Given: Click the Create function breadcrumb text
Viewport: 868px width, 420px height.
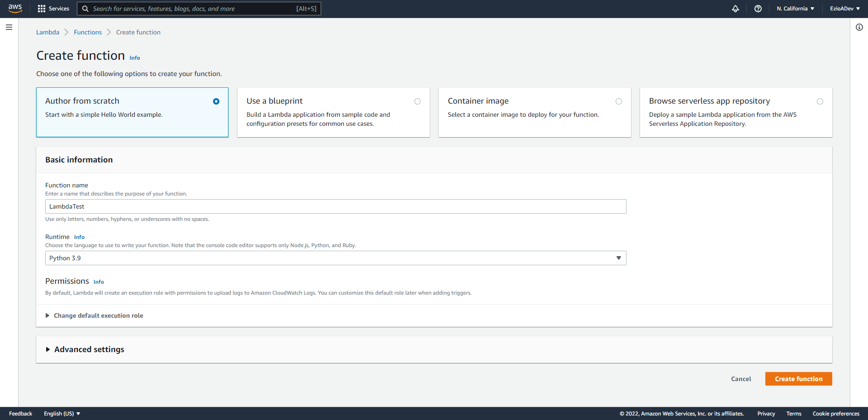Looking at the screenshot, I should coord(138,32).
